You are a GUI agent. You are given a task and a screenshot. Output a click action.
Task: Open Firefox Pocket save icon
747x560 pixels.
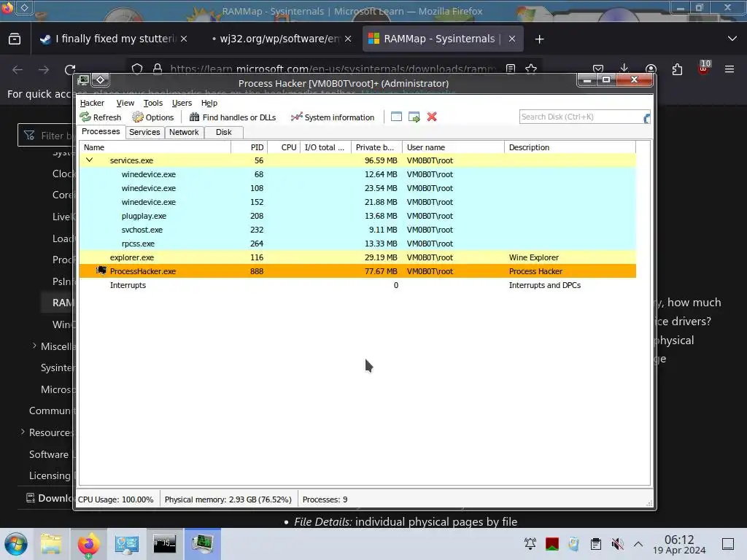pos(598,69)
